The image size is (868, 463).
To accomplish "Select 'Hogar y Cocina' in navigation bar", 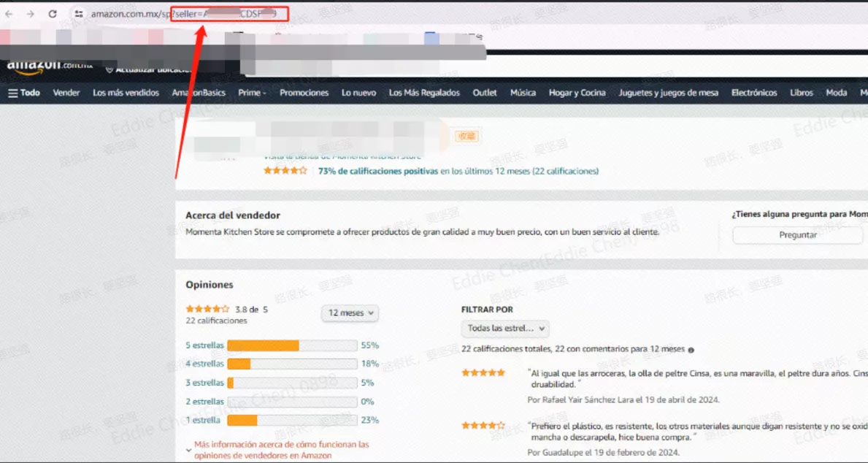I will coord(577,93).
